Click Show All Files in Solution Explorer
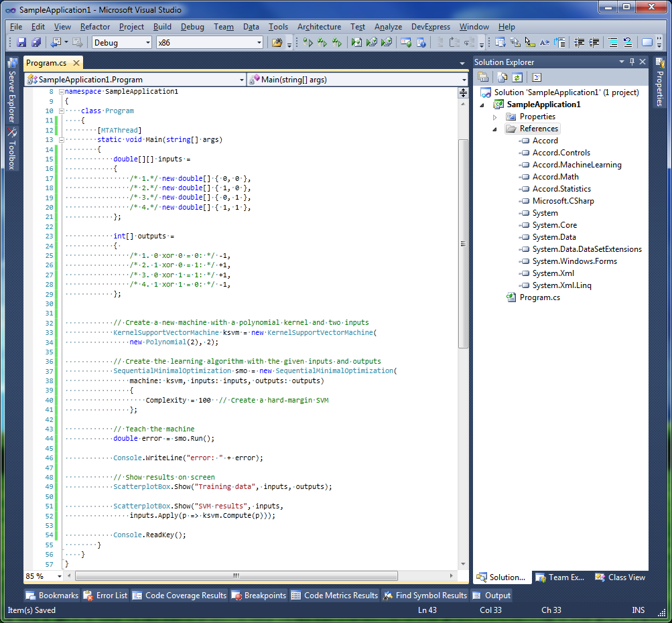The height and width of the screenshot is (623, 672). (x=502, y=77)
